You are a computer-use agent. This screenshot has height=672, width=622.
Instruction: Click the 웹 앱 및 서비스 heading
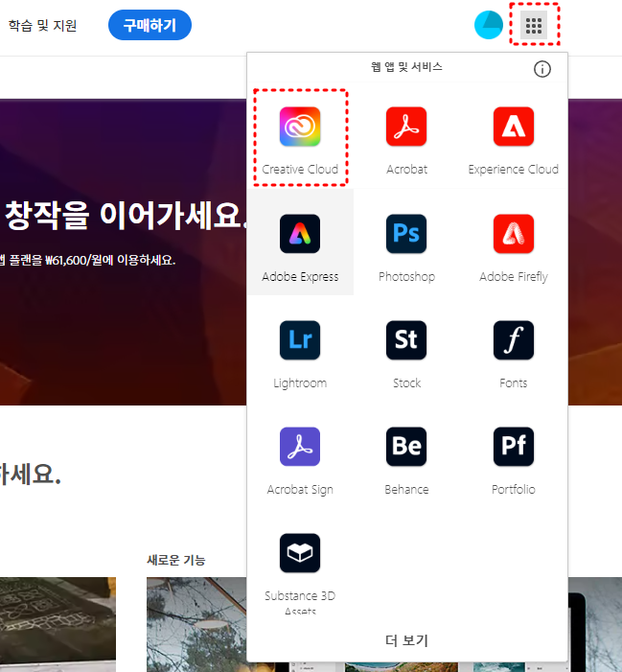[x=406, y=67]
